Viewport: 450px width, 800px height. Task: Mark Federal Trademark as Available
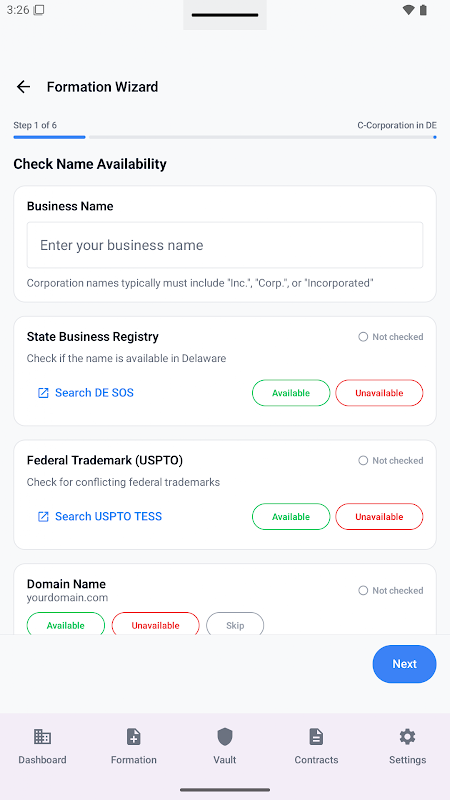click(x=291, y=516)
